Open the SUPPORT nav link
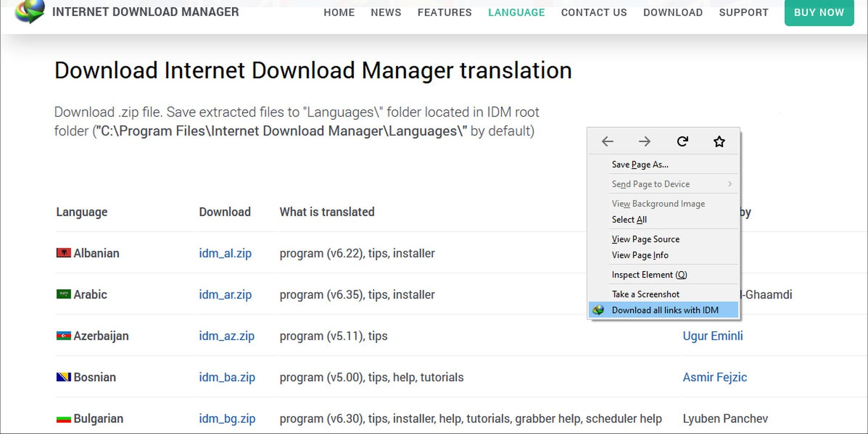The image size is (868, 434). [x=743, y=13]
